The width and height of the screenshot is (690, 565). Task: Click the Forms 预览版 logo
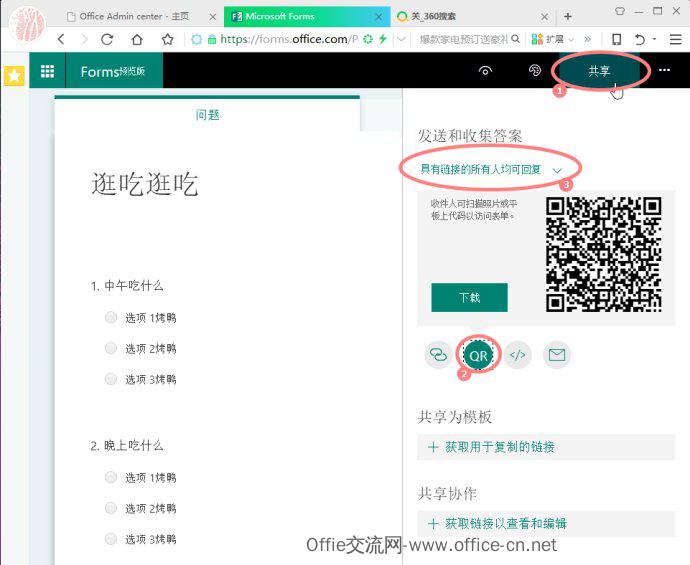point(114,71)
